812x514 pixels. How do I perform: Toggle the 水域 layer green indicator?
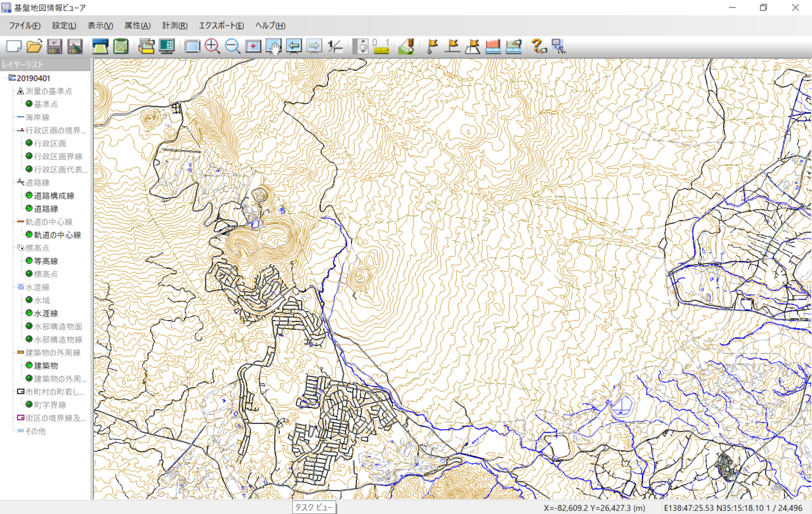coord(29,300)
